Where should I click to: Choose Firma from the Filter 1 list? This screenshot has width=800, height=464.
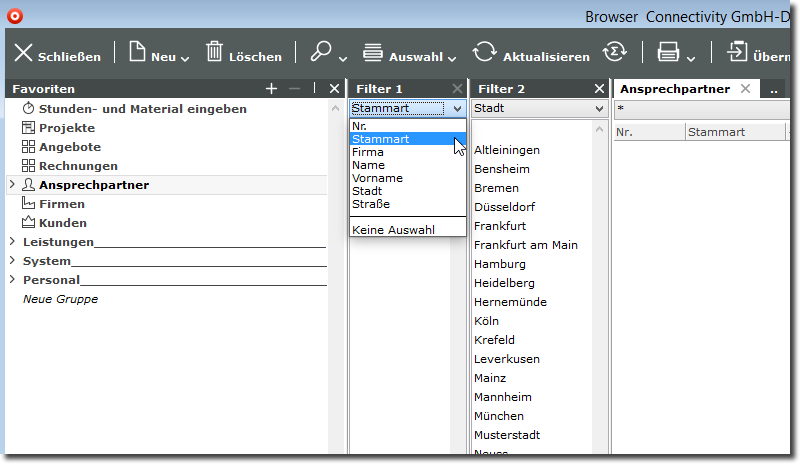[x=368, y=152]
